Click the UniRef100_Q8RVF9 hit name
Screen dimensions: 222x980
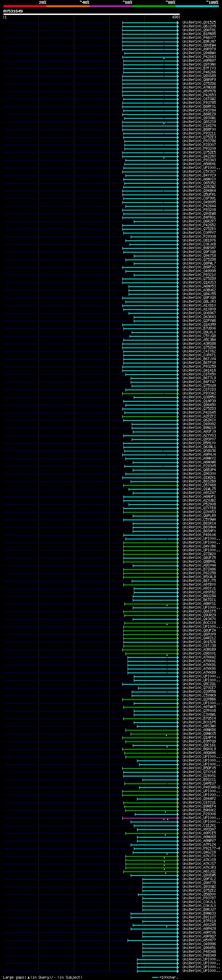click(x=199, y=80)
